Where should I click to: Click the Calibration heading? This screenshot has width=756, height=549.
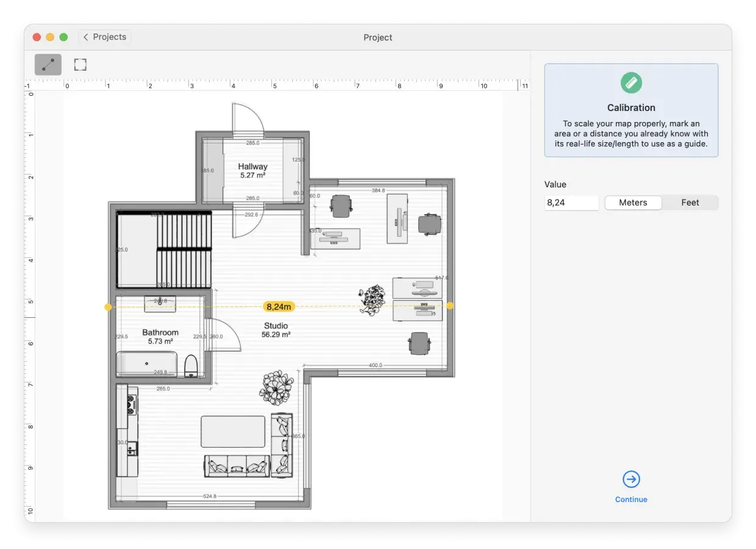click(x=631, y=108)
